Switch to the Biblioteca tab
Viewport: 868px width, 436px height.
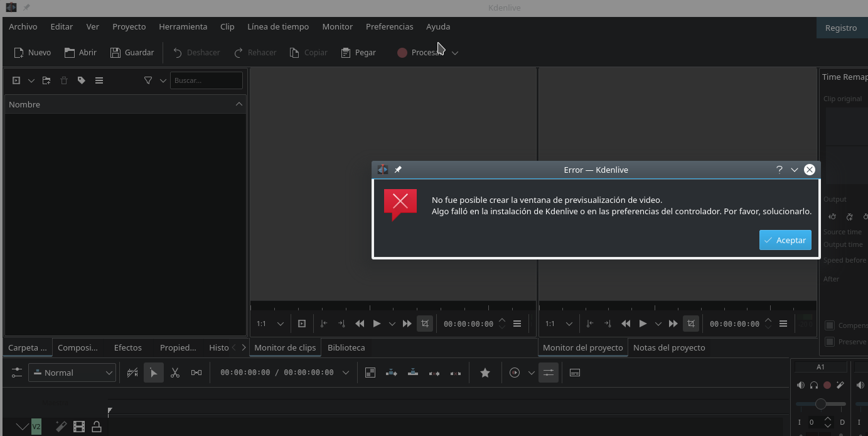pos(346,347)
